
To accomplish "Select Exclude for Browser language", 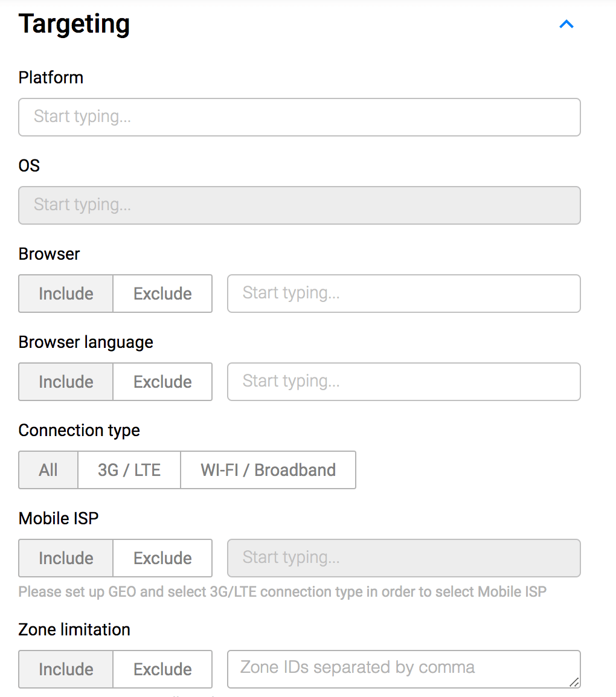I will (x=162, y=382).
